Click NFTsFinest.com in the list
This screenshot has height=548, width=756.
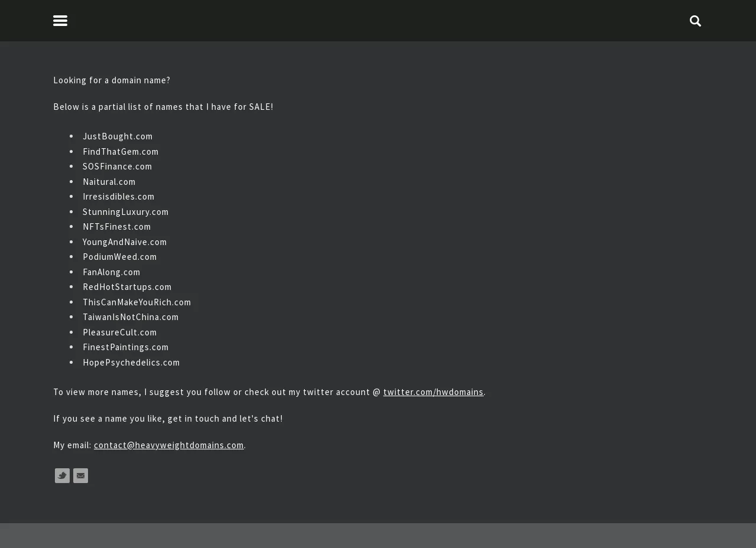point(117,227)
